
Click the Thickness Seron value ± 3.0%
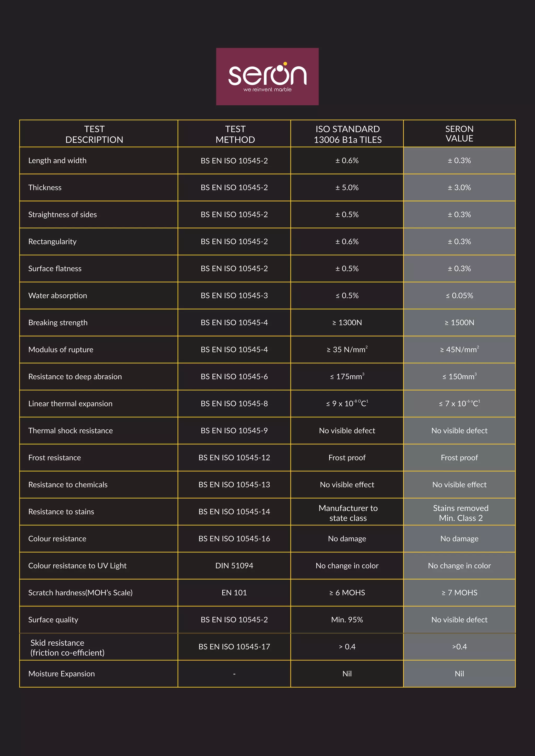[x=459, y=187]
